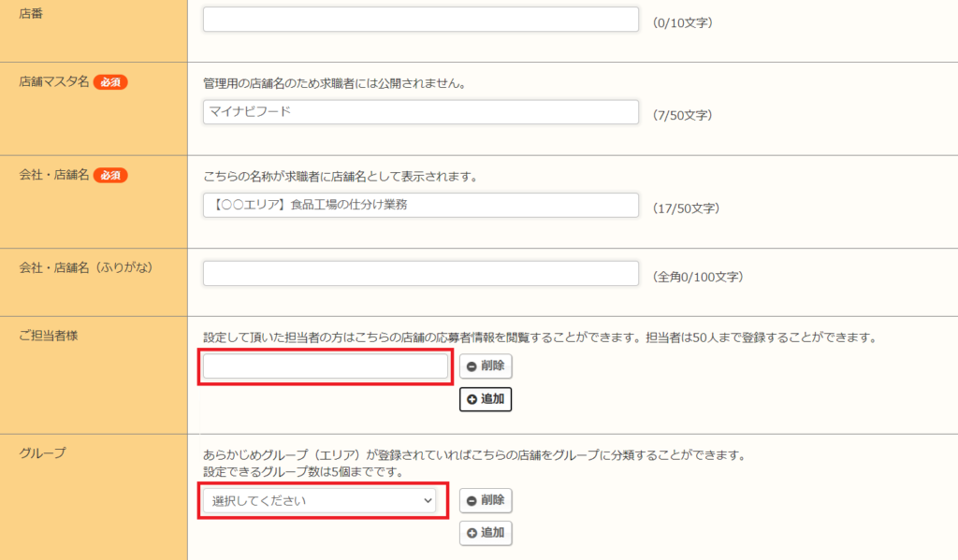958x560 pixels.
Task: Click the minus icon on the 担当者 削除 button
Action: coord(472,366)
